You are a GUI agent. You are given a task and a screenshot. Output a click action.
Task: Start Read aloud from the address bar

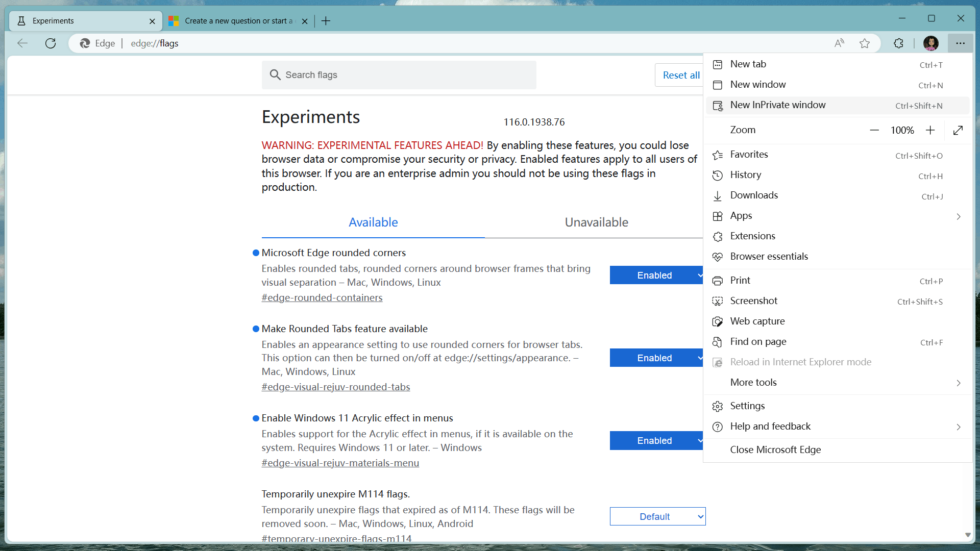click(839, 43)
